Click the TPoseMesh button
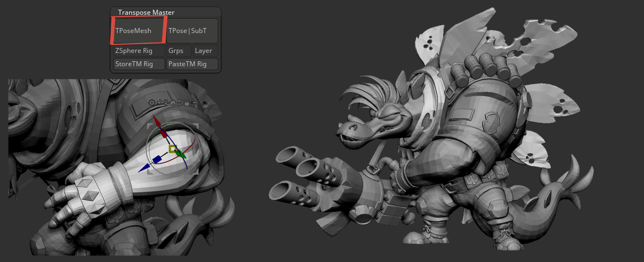 click(x=138, y=31)
